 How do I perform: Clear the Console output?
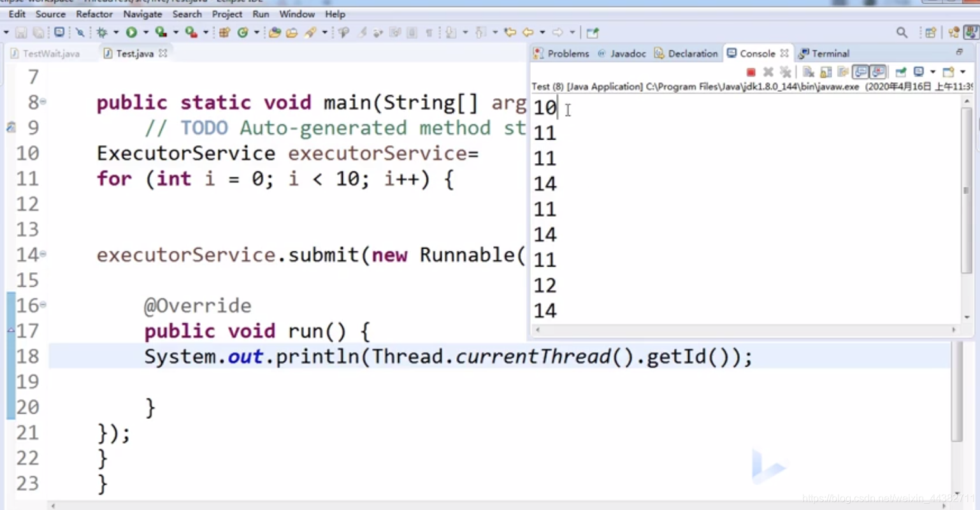pos(809,72)
